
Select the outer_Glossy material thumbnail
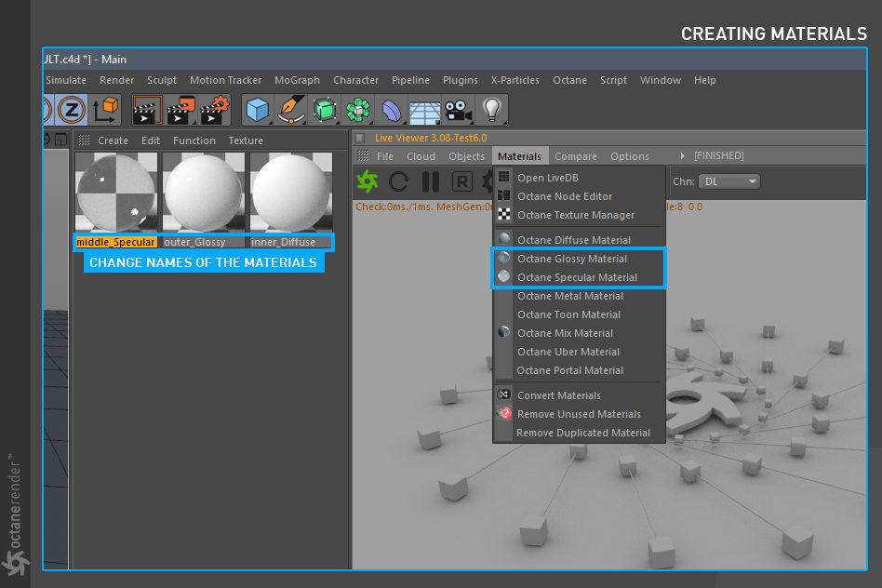tap(204, 193)
